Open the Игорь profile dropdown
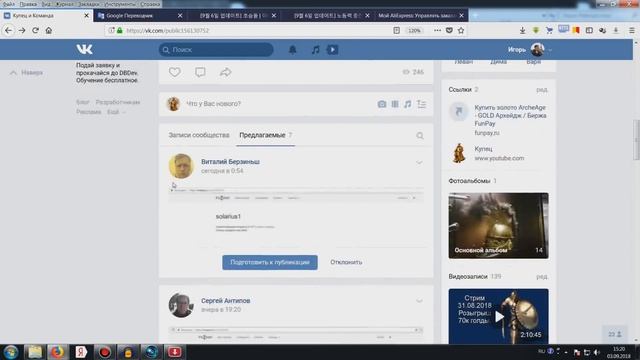Screen dimensions: 640x360 [530, 50]
